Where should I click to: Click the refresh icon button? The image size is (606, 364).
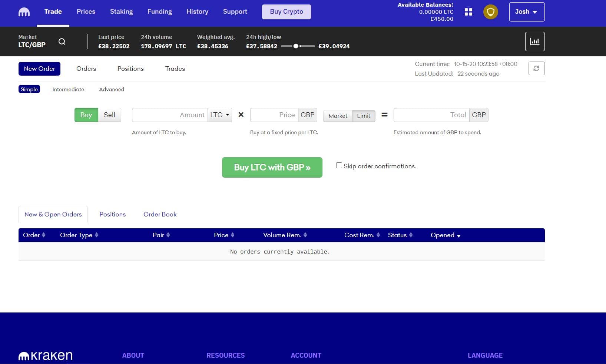click(536, 69)
